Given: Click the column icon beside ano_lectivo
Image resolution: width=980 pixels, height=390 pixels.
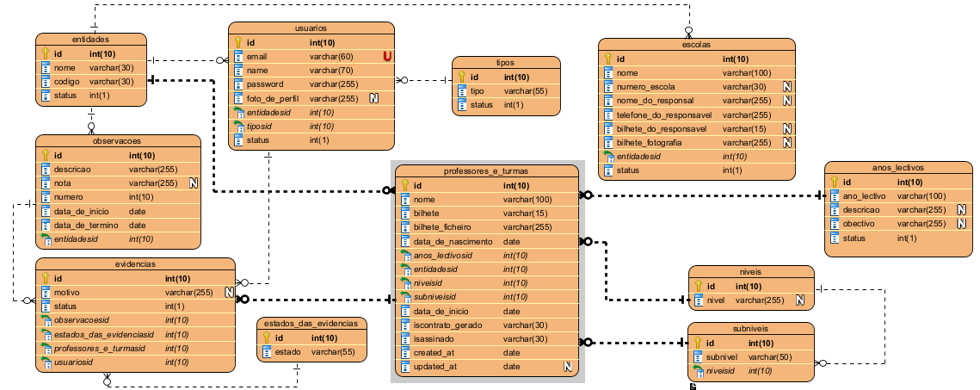Looking at the screenshot, I should coord(833,196).
